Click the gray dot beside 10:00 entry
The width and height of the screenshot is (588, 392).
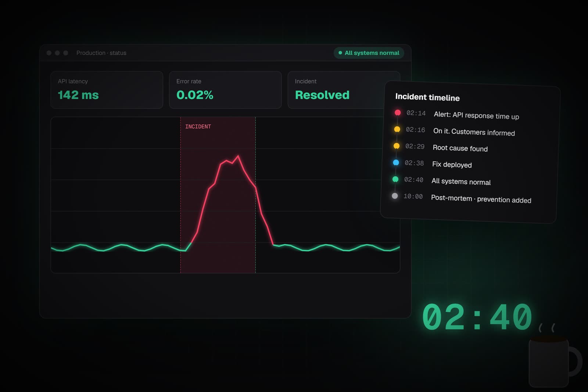(395, 196)
